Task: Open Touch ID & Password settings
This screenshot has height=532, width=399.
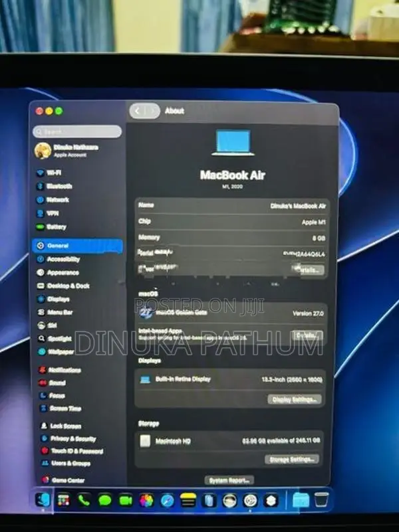Action: (x=72, y=451)
